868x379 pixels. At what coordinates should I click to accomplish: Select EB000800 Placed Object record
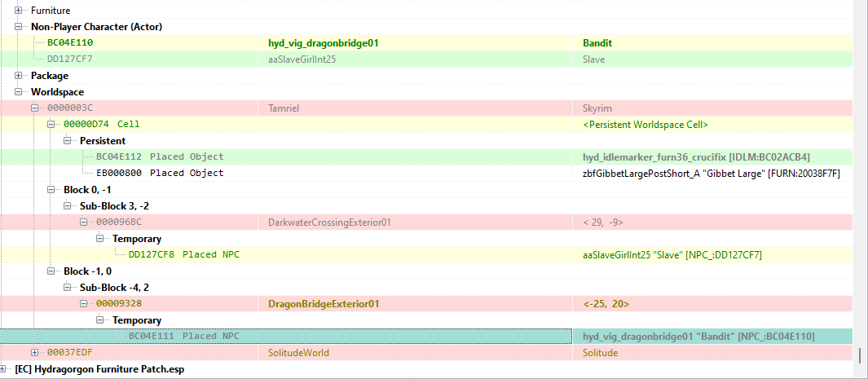tap(160, 173)
